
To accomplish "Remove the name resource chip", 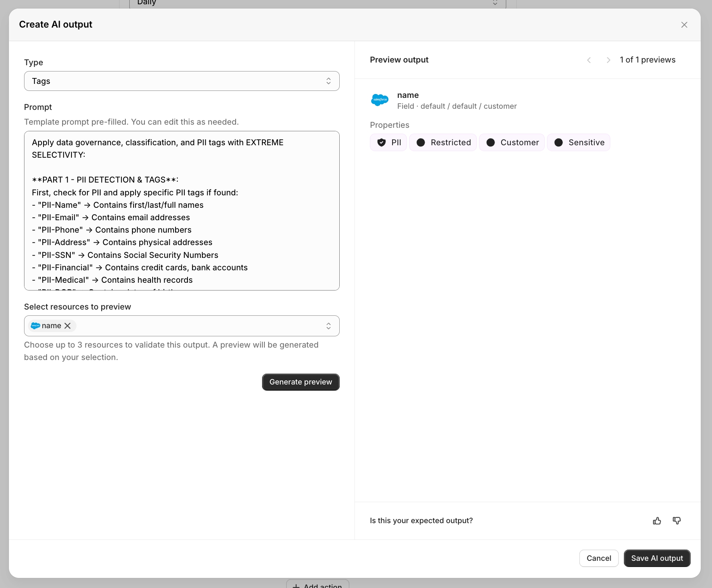I will click(68, 326).
